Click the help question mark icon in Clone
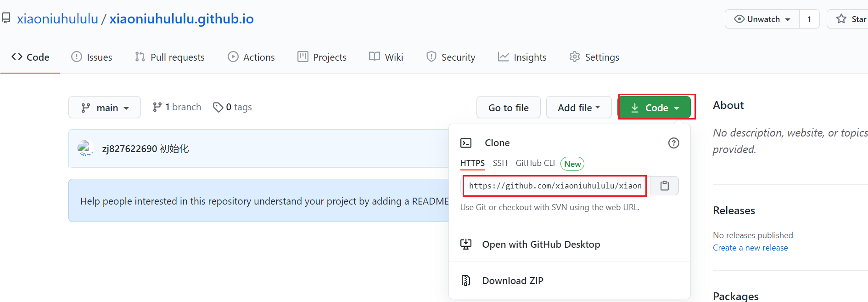This screenshot has height=302, width=868. pyautogui.click(x=673, y=143)
